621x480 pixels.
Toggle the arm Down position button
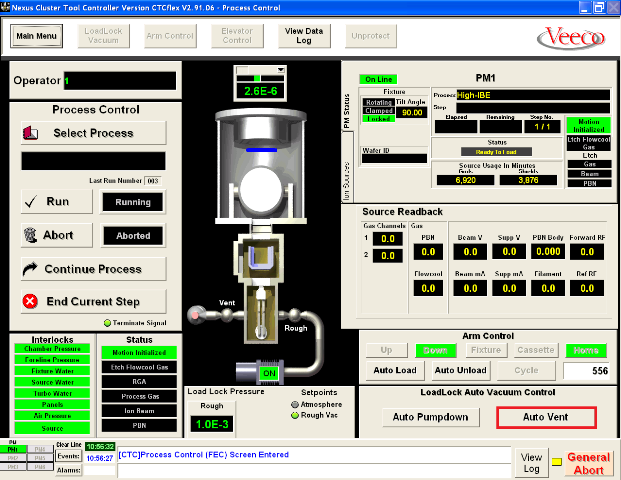tap(434, 350)
